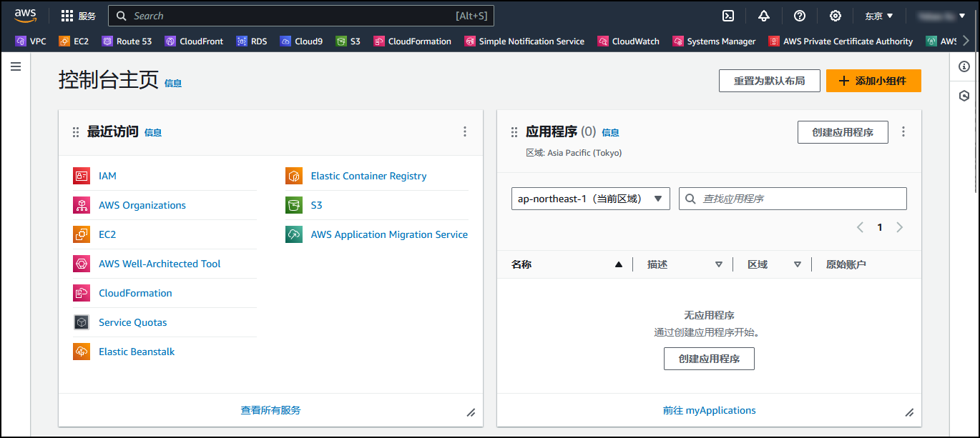The image size is (980, 438).
Task: Open the 东京 region dropdown
Action: [x=879, y=16]
